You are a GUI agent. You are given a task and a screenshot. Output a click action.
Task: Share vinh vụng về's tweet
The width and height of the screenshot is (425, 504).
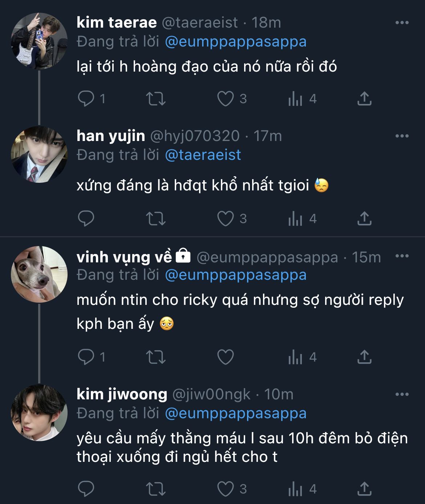click(364, 357)
